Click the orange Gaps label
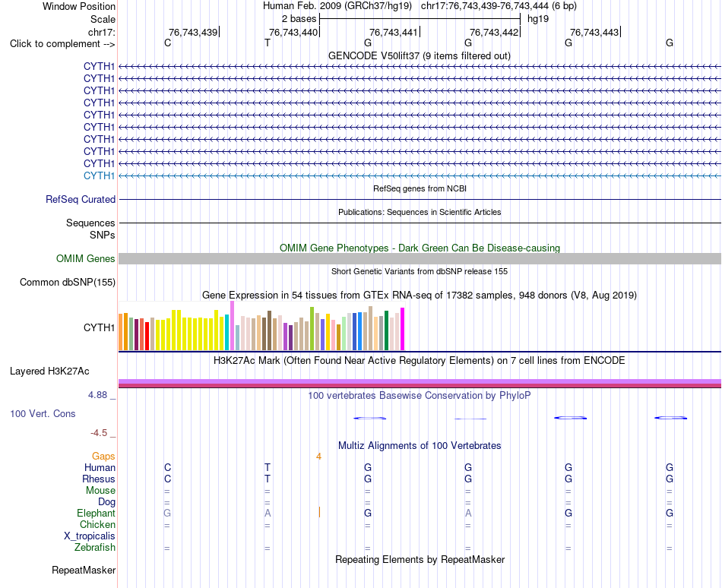The image size is (722, 588). 103,456
